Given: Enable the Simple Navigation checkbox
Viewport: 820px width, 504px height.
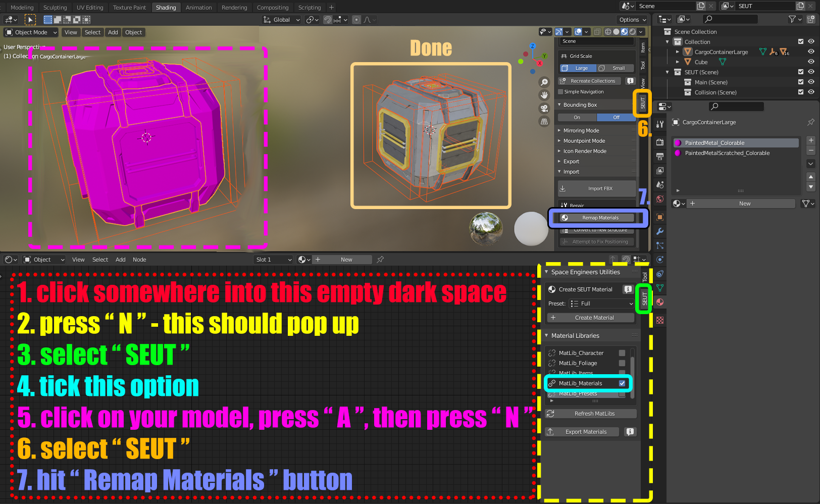Looking at the screenshot, I should pos(560,92).
